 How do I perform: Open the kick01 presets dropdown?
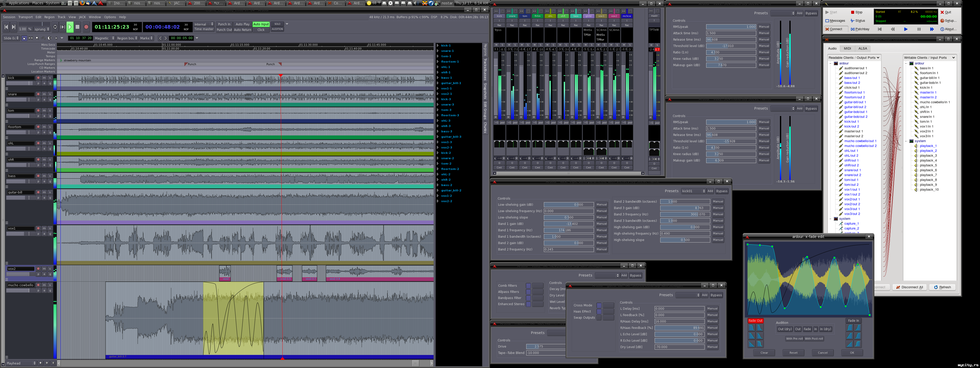(x=693, y=191)
